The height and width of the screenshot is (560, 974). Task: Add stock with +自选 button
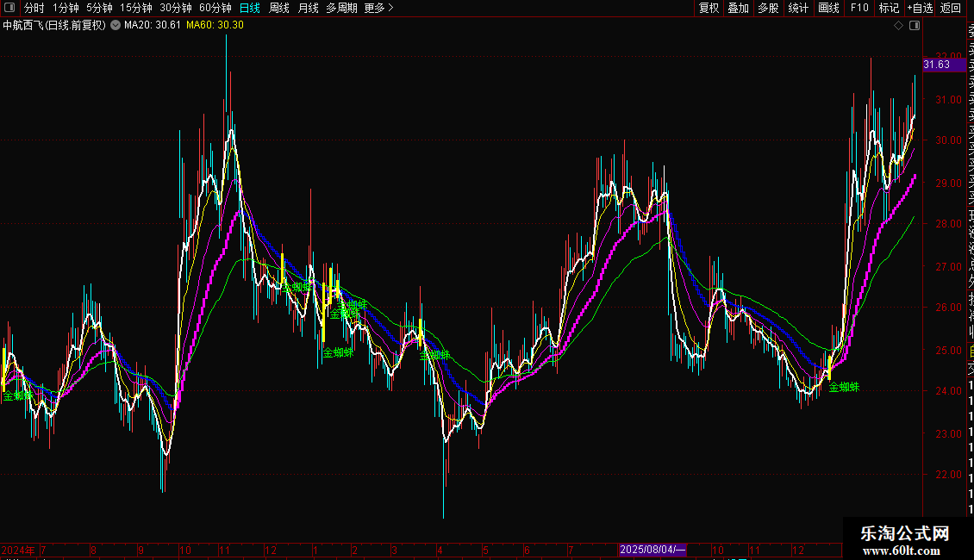pyautogui.click(x=920, y=8)
